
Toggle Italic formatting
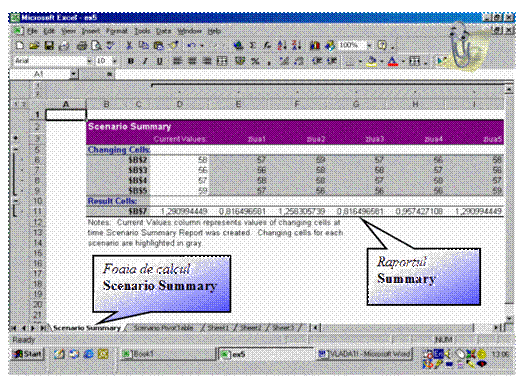pyautogui.click(x=145, y=61)
